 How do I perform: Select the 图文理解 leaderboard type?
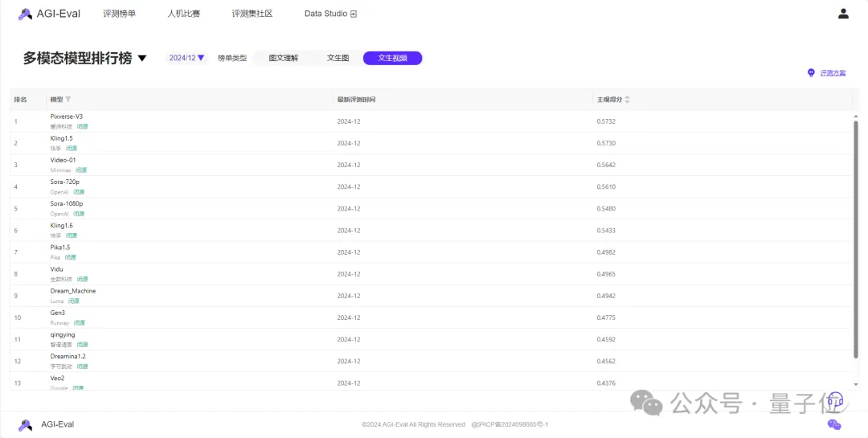click(283, 58)
